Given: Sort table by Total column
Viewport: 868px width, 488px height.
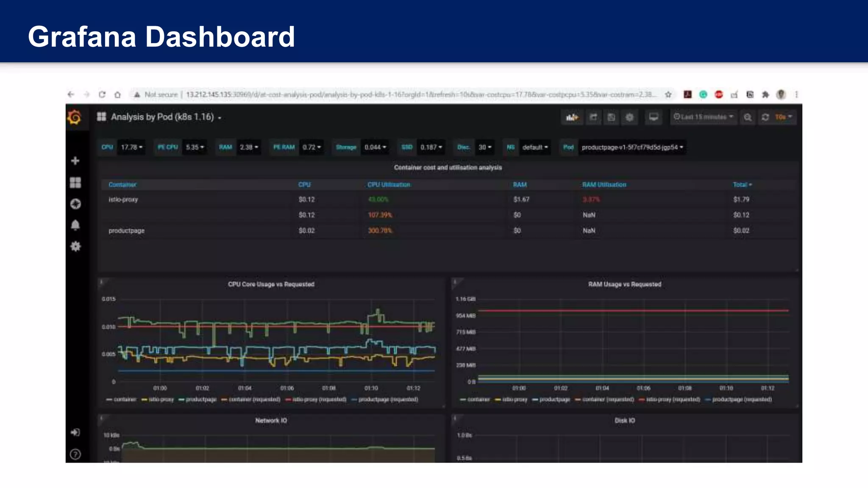Looking at the screenshot, I should pyautogui.click(x=743, y=185).
